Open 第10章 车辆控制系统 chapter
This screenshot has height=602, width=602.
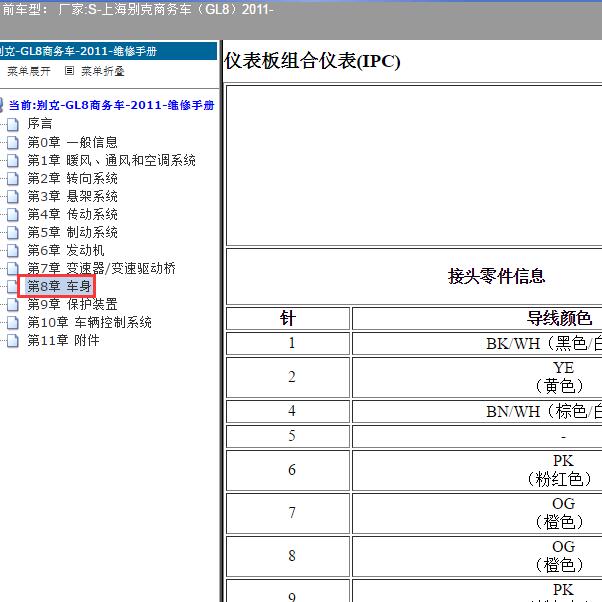click(x=89, y=322)
